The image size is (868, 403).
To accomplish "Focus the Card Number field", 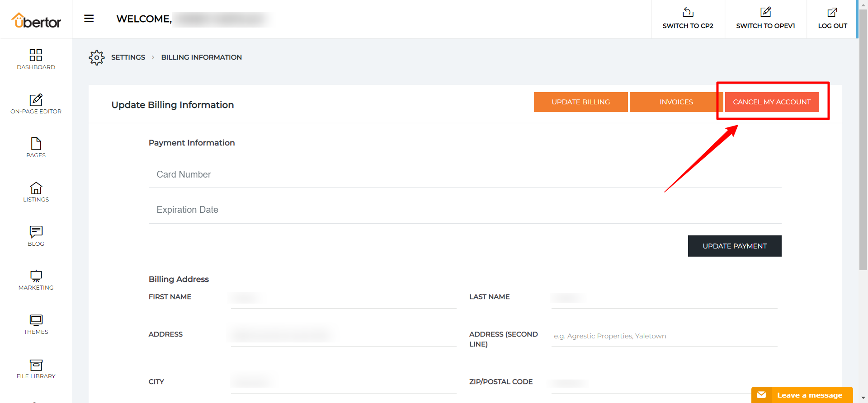I will coord(465,174).
